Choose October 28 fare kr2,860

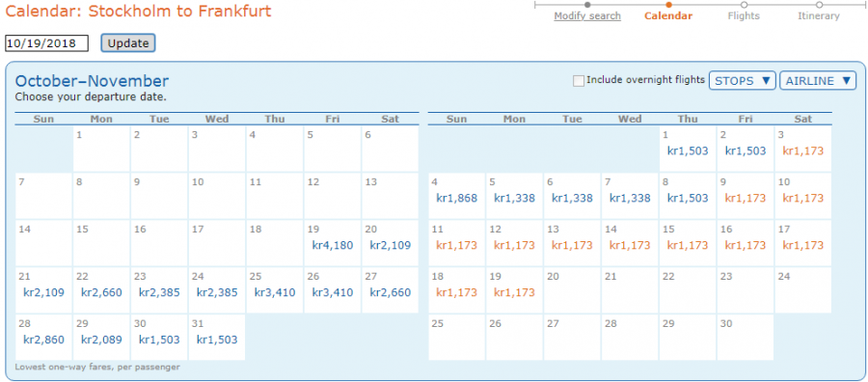click(x=43, y=340)
